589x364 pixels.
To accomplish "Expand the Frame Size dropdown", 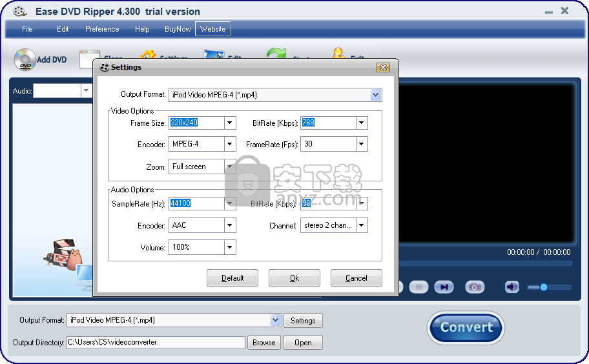I will [x=230, y=123].
